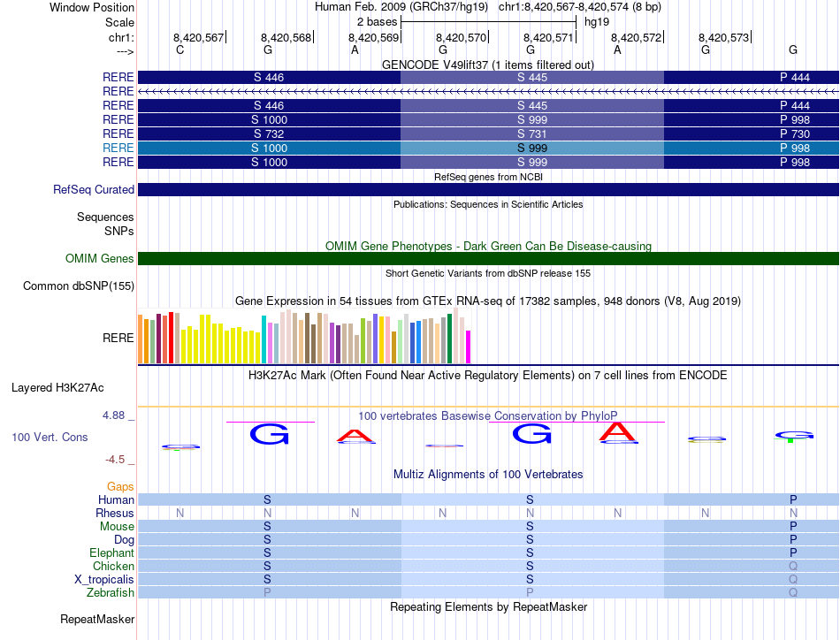Click the GENCODE V49lift37 track title
Image resolution: width=840 pixels, height=640 pixels.
[x=488, y=65]
